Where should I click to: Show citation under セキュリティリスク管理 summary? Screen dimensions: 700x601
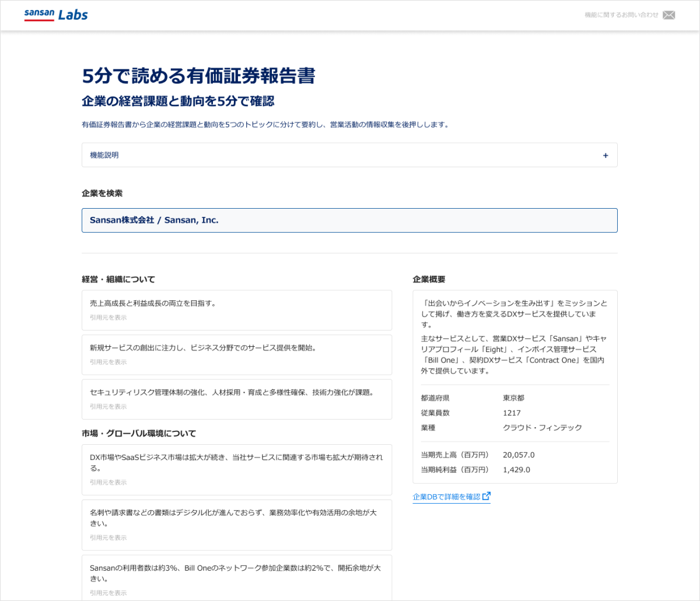point(108,406)
